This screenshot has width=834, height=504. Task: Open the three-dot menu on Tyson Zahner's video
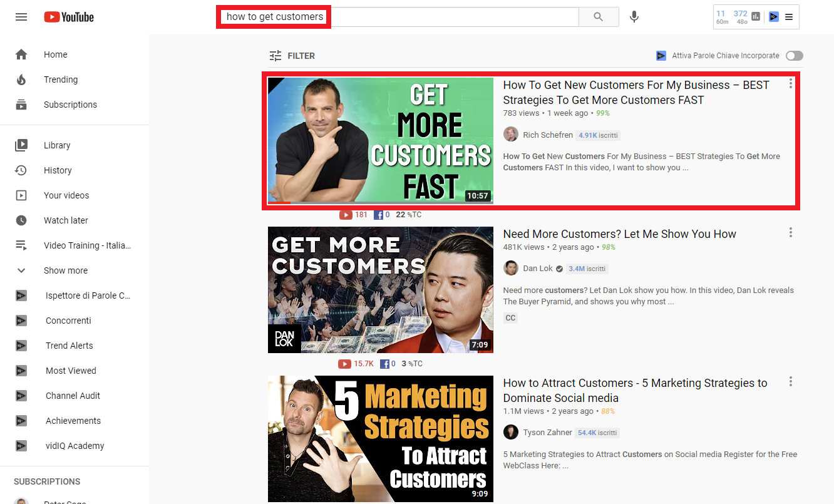coord(791,381)
